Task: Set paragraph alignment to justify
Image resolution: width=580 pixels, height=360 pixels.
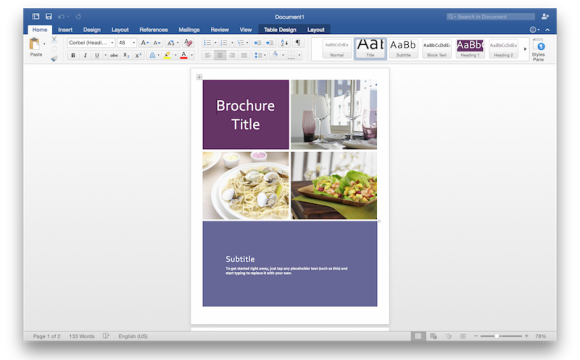Action: pyautogui.click(x=244, y=55)
